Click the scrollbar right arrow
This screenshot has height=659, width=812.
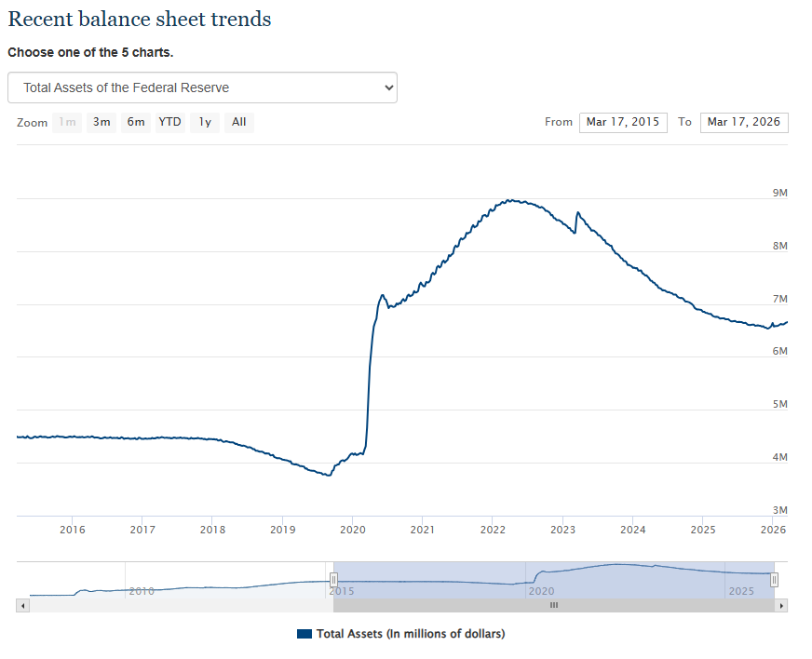(x=781, y=605)
